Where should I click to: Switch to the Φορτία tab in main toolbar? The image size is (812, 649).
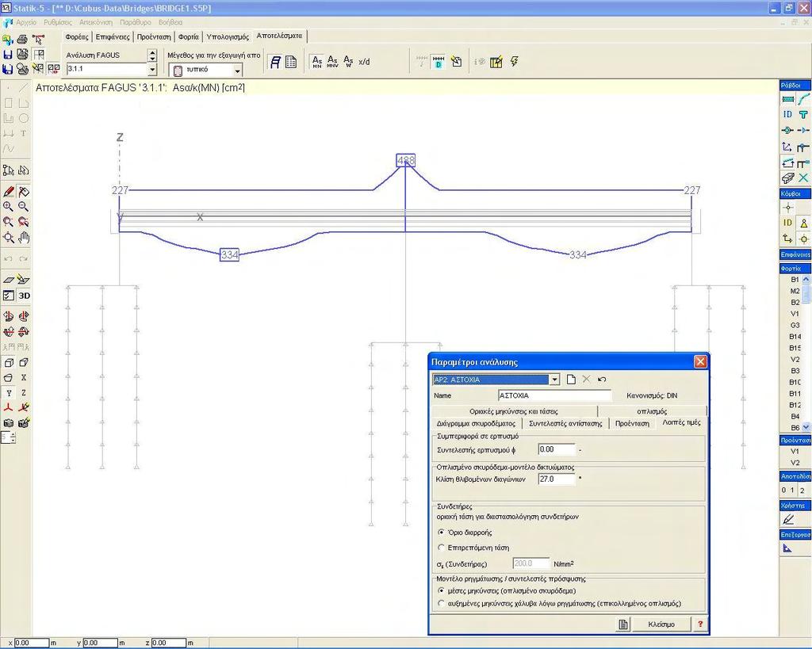coord(188,36)
